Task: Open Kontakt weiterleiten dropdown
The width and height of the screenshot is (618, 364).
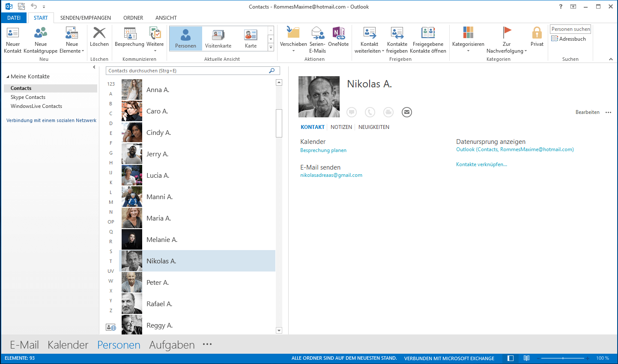Action: (369, 40)
